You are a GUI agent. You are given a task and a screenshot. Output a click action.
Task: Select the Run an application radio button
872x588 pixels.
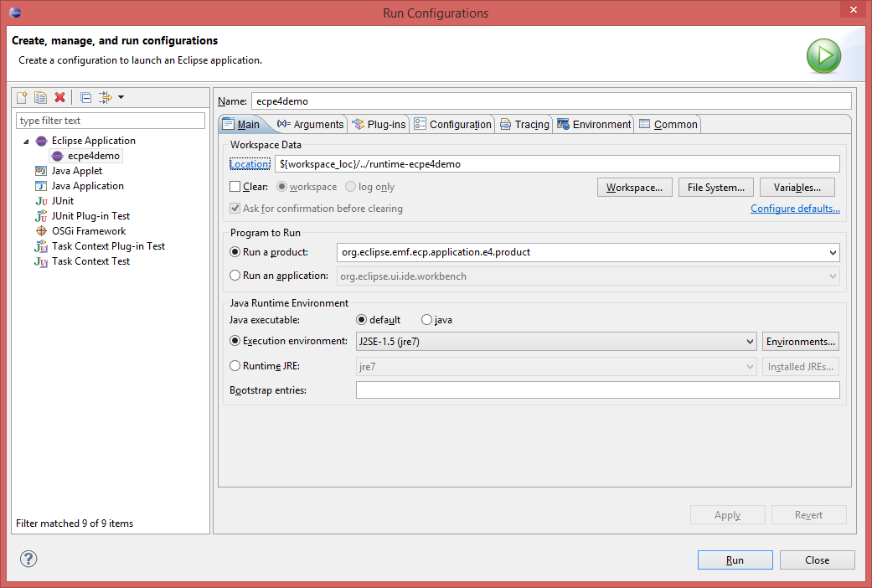tap(235, 276)
